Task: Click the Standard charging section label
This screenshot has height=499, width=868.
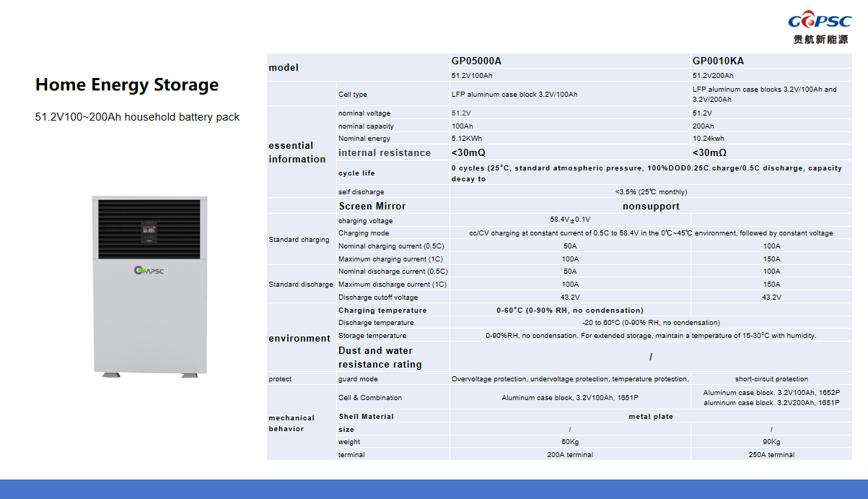Action: (x=299, y=240)
